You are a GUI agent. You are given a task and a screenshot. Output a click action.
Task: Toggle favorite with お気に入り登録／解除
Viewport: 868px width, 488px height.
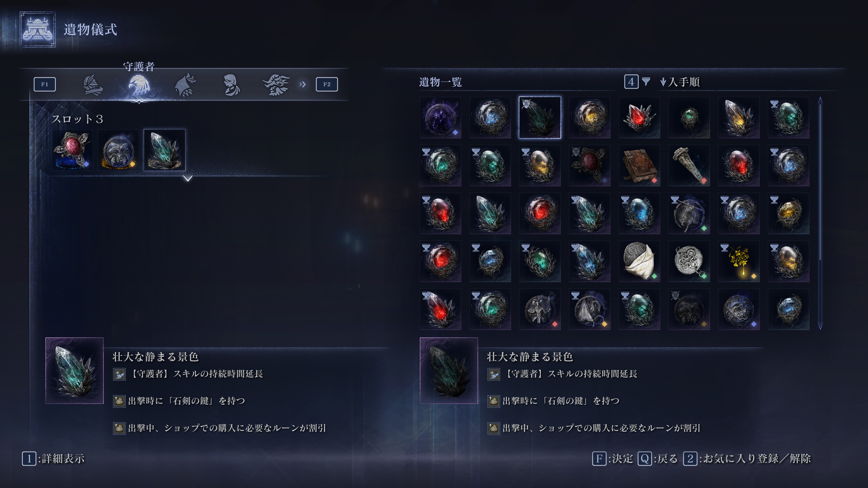pos(747,459)
